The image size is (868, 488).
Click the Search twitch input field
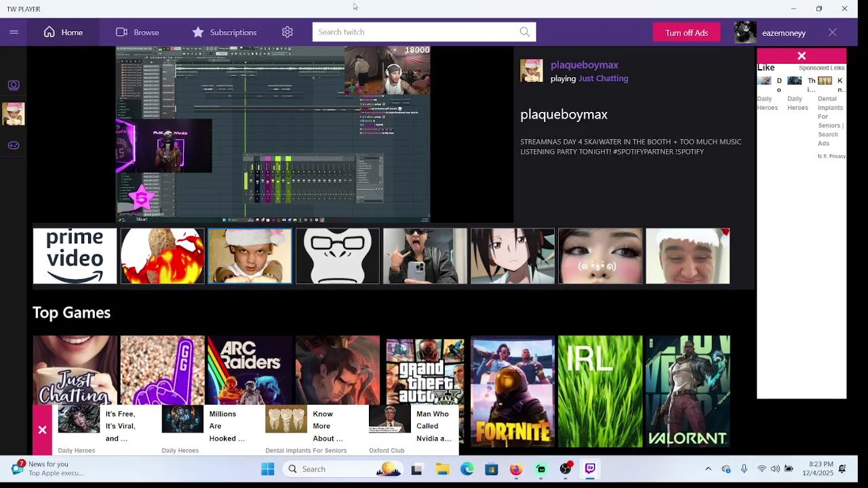point(415,32)
